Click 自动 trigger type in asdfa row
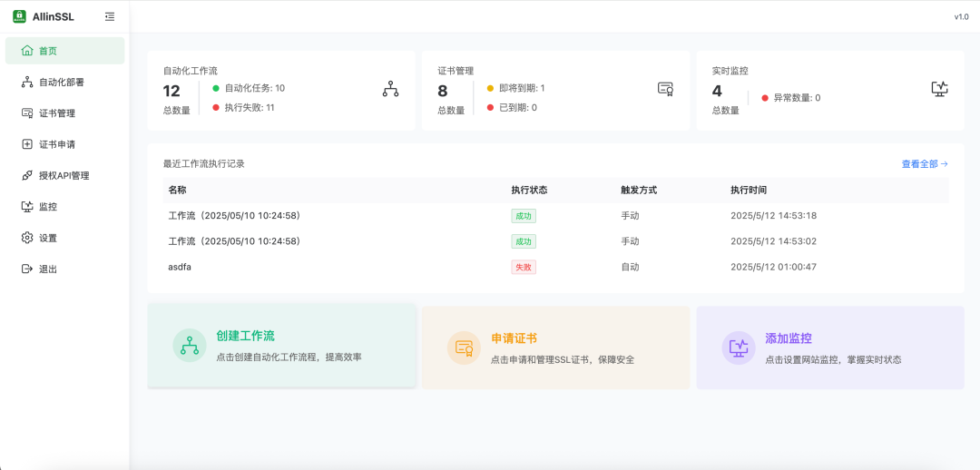This screenshot has height=470, width=980. point(630,267)
